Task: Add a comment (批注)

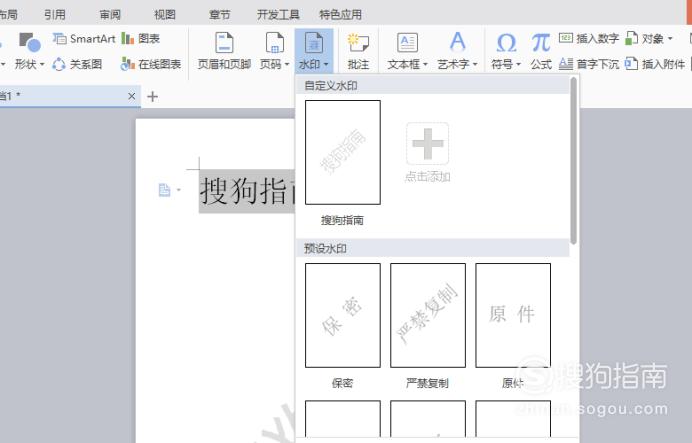Action: (358, 51)
